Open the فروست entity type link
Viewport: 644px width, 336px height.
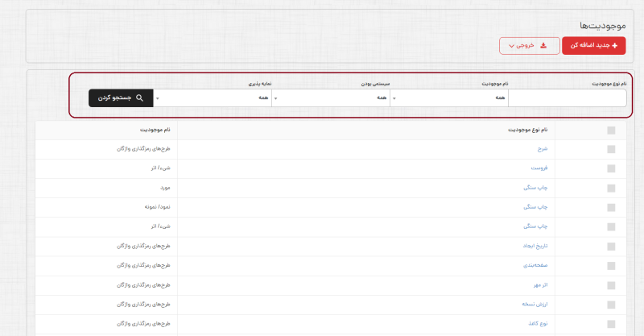(539, 168)
